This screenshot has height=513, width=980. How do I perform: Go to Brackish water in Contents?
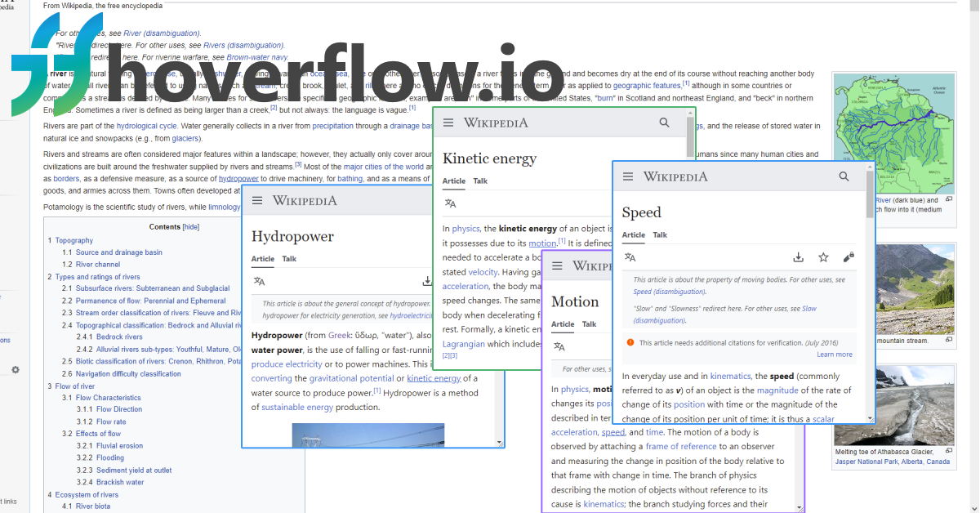pos(120,483)
